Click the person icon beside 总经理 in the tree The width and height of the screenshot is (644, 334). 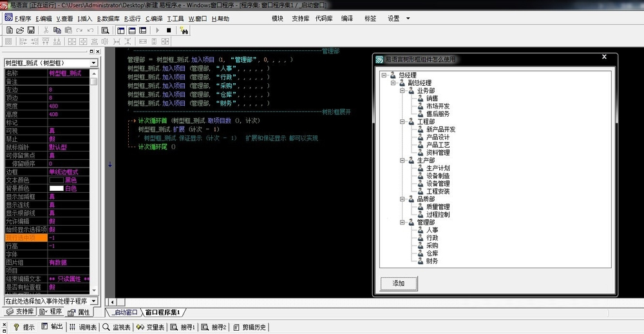coord(393,75)
